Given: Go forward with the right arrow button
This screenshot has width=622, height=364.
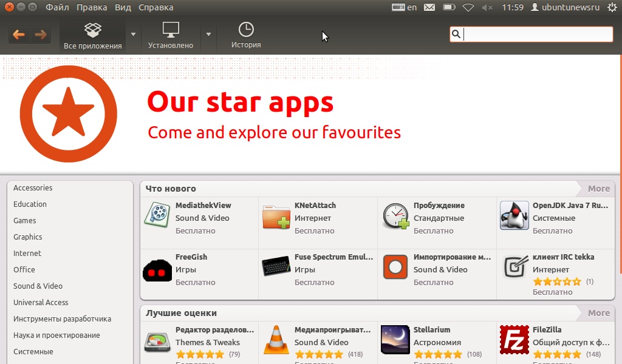Looking at the screenshot, I should click(41, 35).
